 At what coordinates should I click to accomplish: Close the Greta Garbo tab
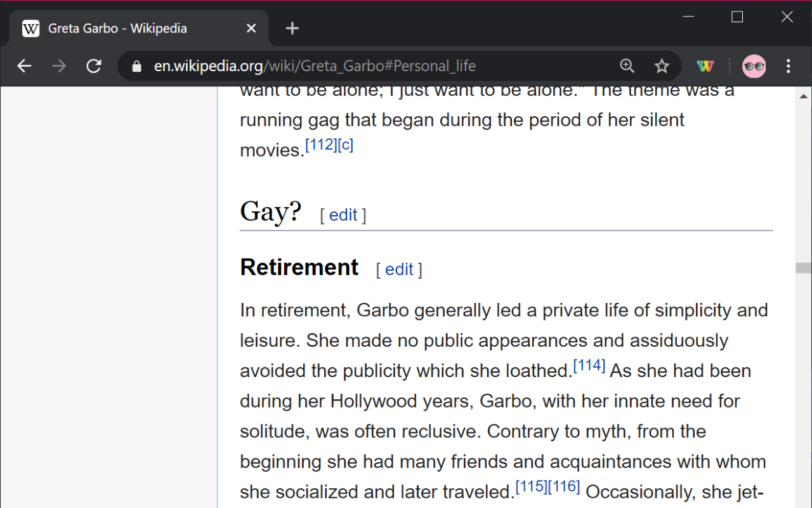[x=251, y=28]
